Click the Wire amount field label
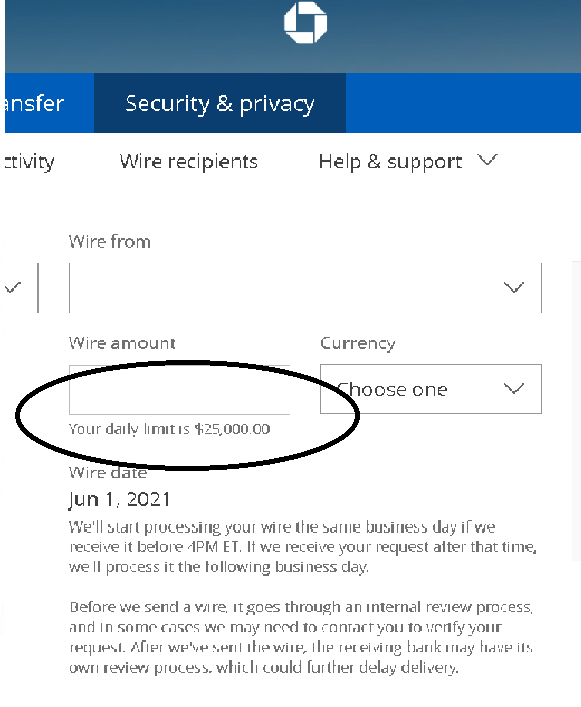The image size is (581, 707). tap(122, 343)
